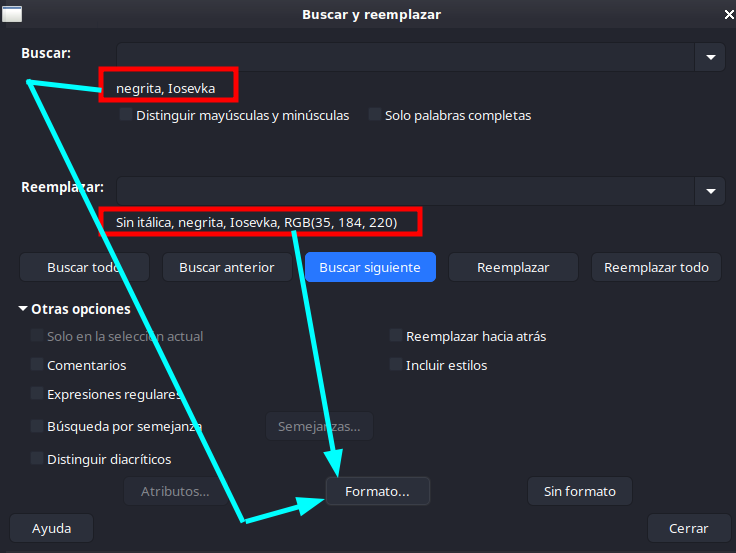736x553 pixels.
Task: Focus the Reemplazar text field
Action: tap(406, 191)
